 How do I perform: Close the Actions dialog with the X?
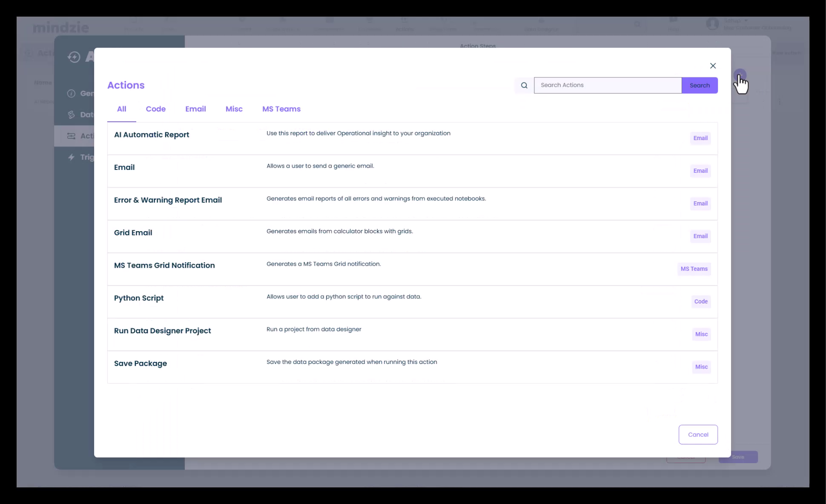[713, 66]
